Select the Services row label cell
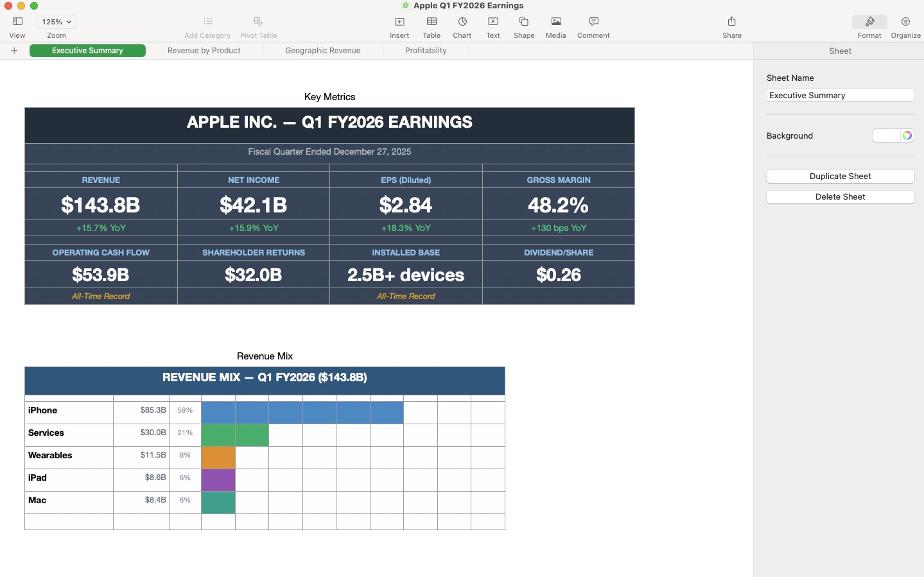Screen dimensions: 924x577 click(x=69, y=435)
